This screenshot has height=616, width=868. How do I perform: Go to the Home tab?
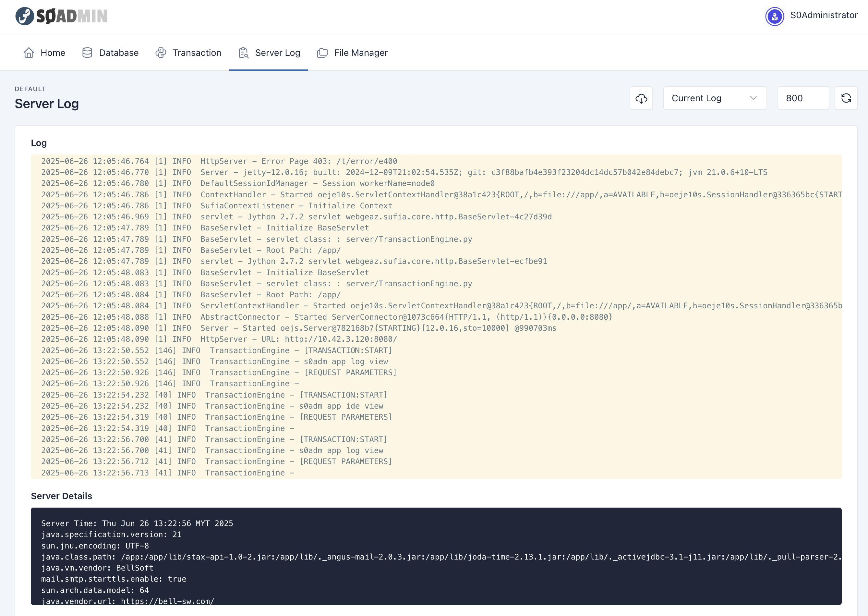(x=44, y=53)
